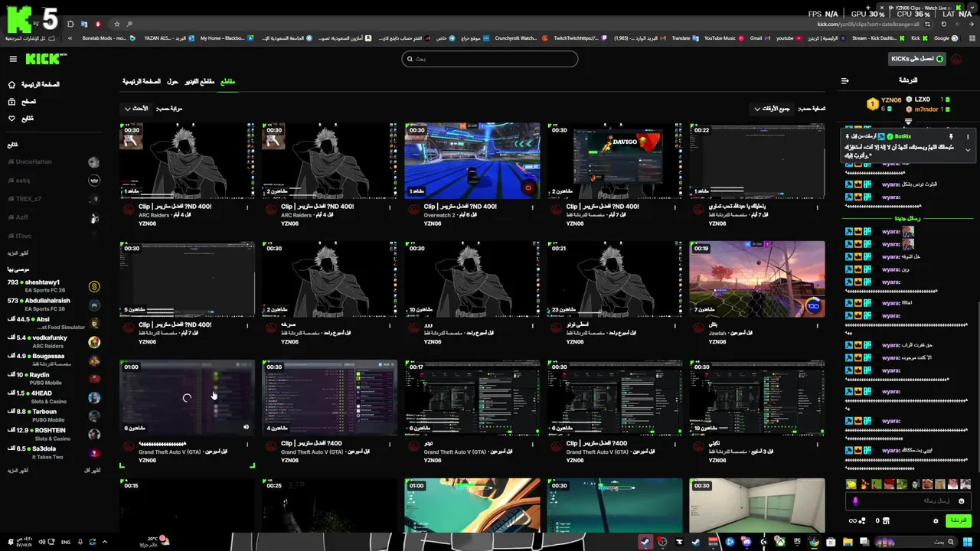Open chat settings with the gear icon
The height and width of the screenshot is (551, 980).
pos(936,520)
